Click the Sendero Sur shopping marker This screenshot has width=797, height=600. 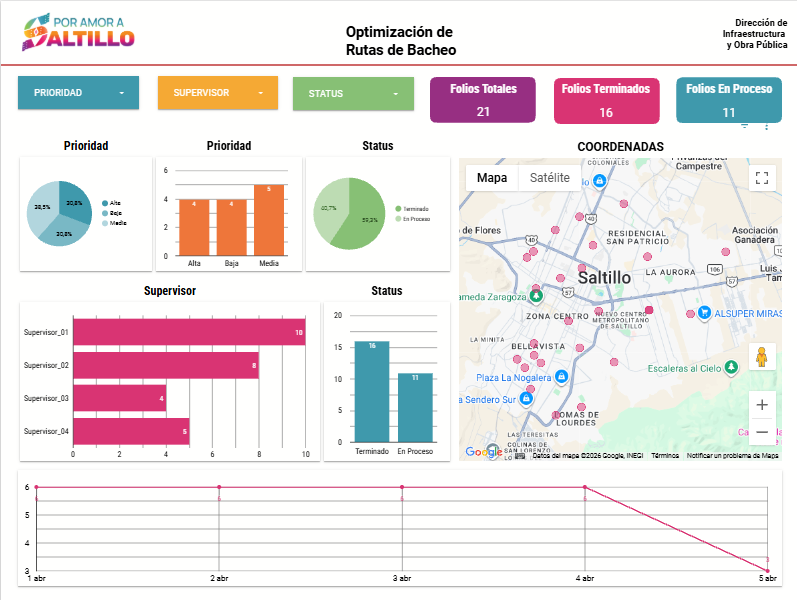527,399
